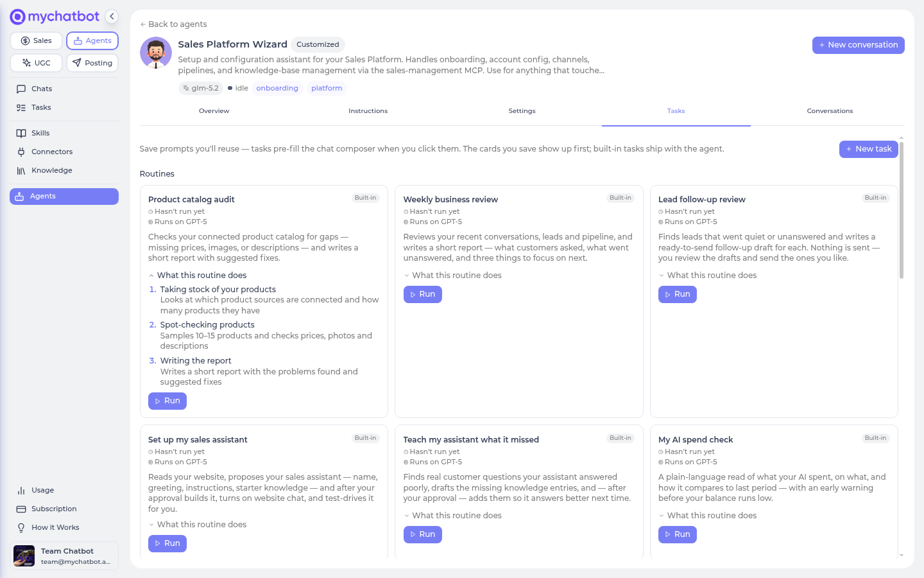Collapse the sidebar with the chevron button
Screen dimensions: 924x578
tap(112, 17)
